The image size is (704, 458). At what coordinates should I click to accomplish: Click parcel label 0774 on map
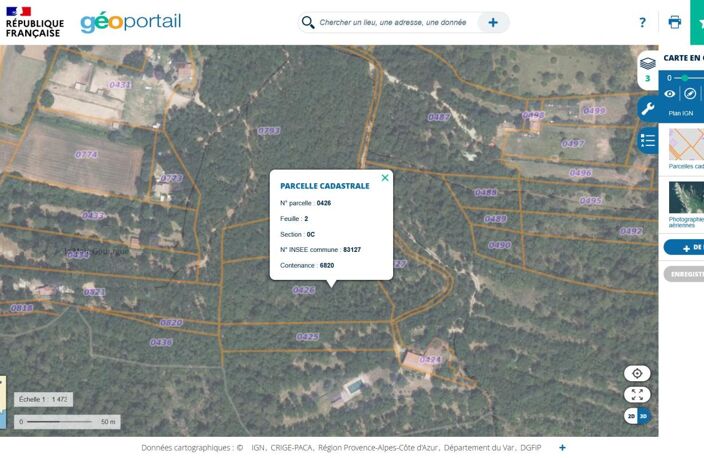tap(86, 154)
